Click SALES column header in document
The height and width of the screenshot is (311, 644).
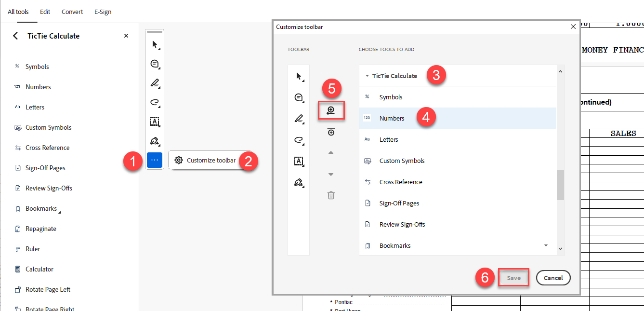click(x=623, y=134)
